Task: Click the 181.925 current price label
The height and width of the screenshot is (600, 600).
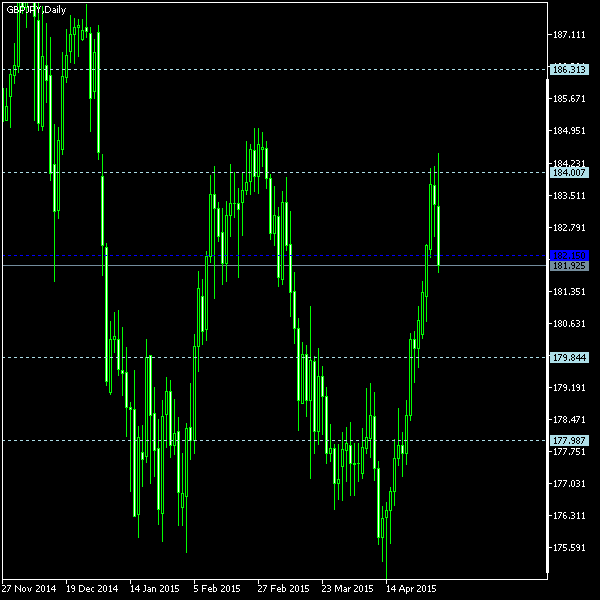Action: [x=569, y=266]
